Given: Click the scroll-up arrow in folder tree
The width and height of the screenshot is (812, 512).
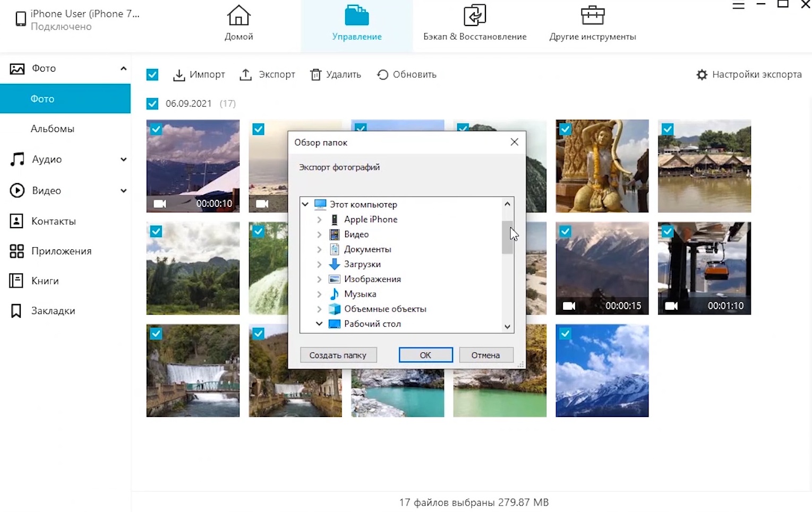Looking at the screenshot, I should click(507, 204).
